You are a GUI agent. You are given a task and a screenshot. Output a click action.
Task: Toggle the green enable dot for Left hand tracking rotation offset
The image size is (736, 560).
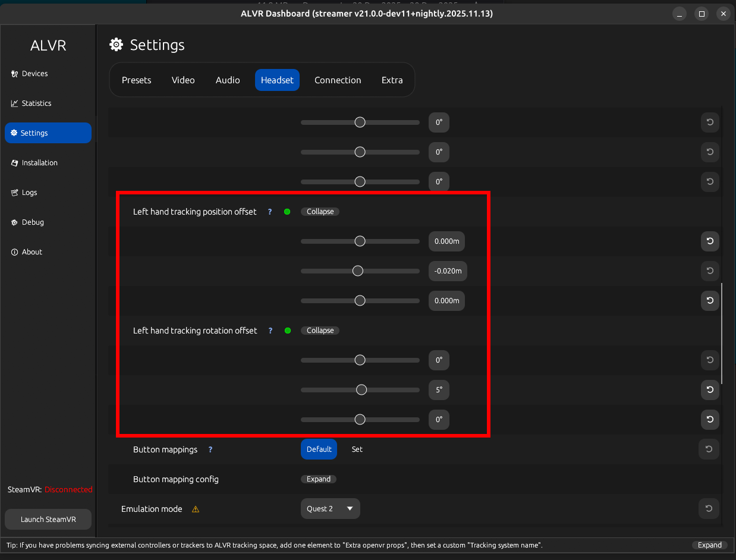[287, 330]
